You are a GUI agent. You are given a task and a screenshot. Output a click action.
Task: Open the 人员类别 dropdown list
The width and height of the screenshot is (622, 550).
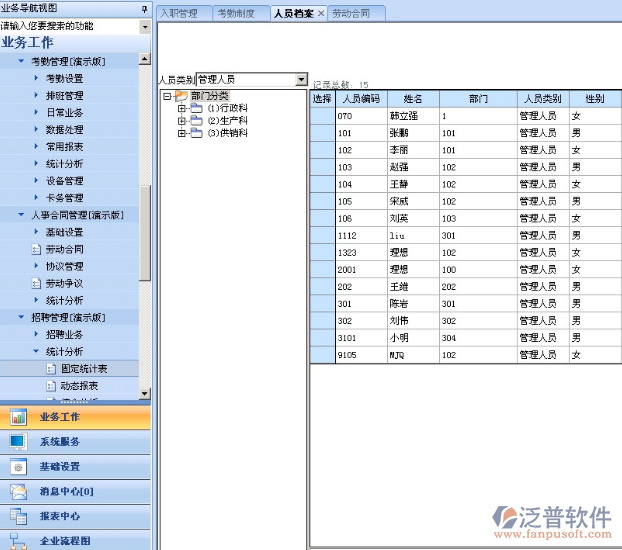(301, 80)
